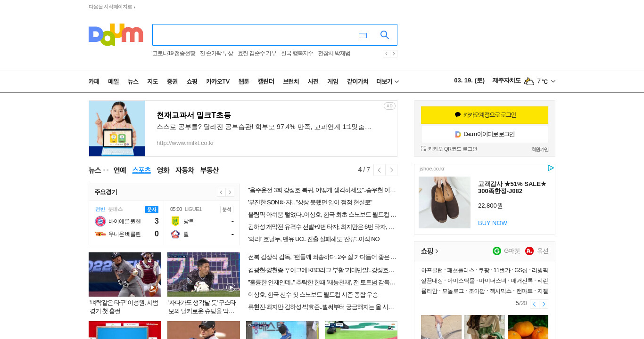This screenshot has height=339, width=644.
Task: Show next trending search keywords
Action: (x=394, y=54)
